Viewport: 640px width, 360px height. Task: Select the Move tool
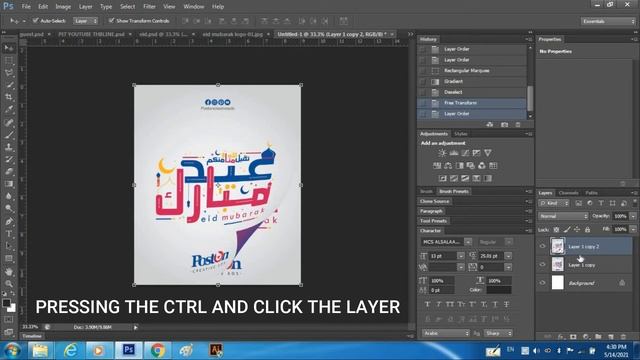click(x=9, y=48)
